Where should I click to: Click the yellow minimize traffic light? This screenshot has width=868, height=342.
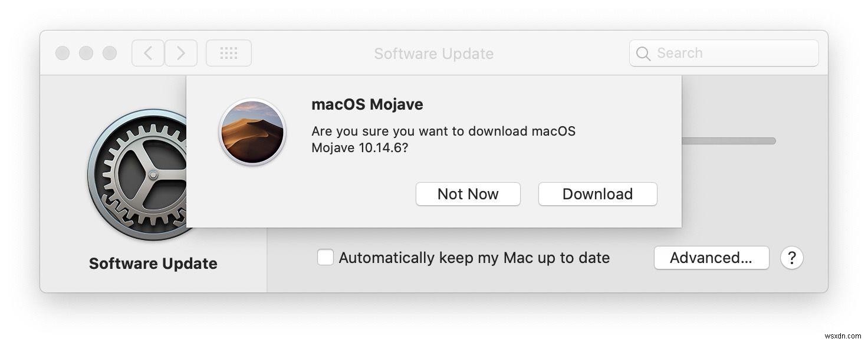[86, 52]
